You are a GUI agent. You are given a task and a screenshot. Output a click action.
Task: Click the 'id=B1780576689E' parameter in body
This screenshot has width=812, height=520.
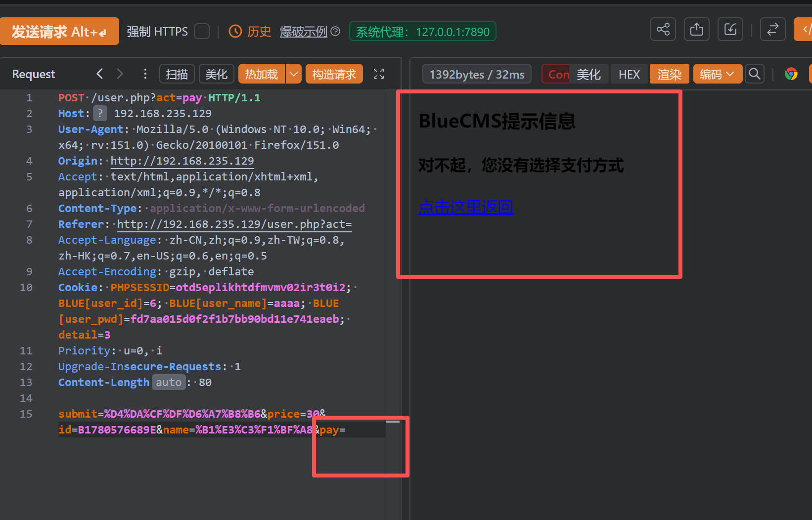[107, 430]
